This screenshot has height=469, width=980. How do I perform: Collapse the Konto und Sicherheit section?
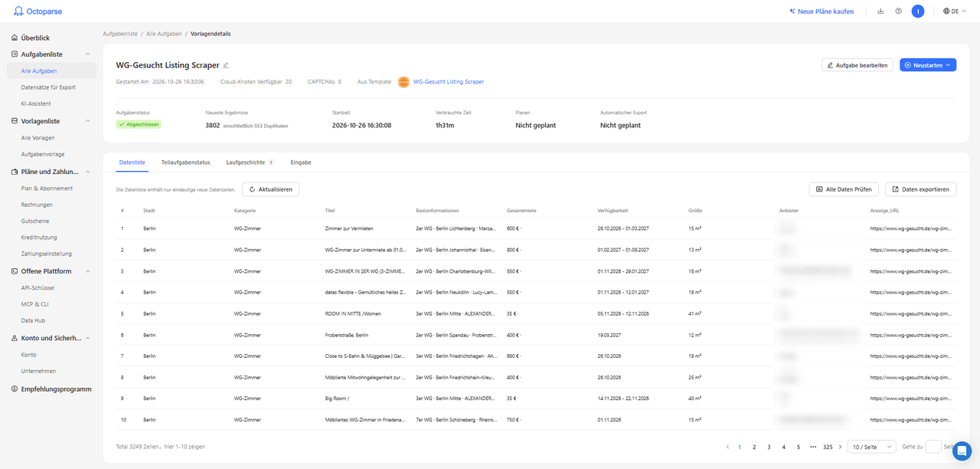(88, 338)
